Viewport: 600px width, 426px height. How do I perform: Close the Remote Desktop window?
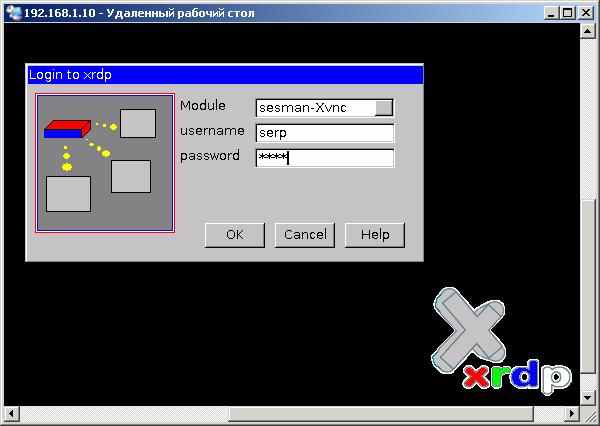pyautogui.click(x=585, y=13)
